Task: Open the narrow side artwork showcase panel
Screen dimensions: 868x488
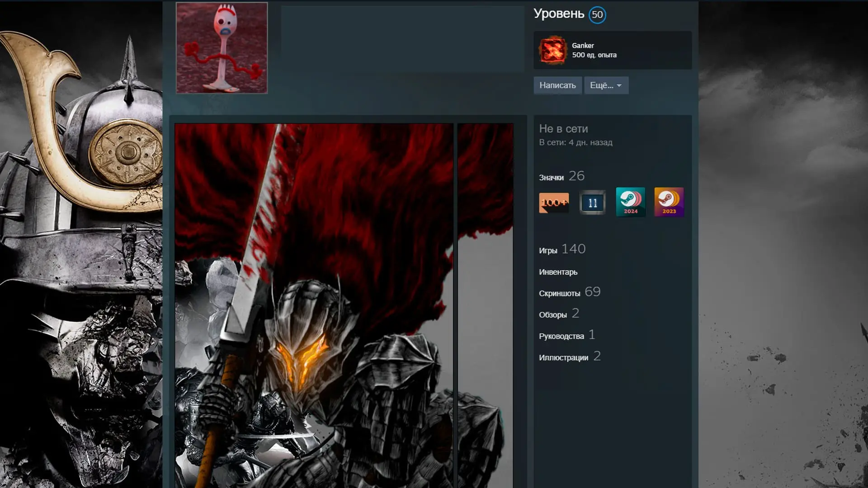Action: (x=485, y=305)
